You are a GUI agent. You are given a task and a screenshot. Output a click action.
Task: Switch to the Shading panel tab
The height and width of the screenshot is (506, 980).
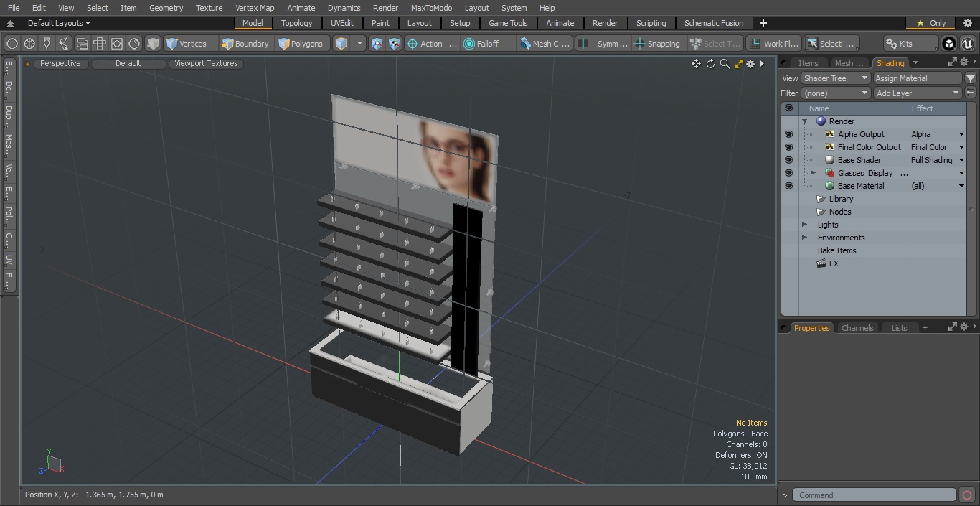coord(890,63)
